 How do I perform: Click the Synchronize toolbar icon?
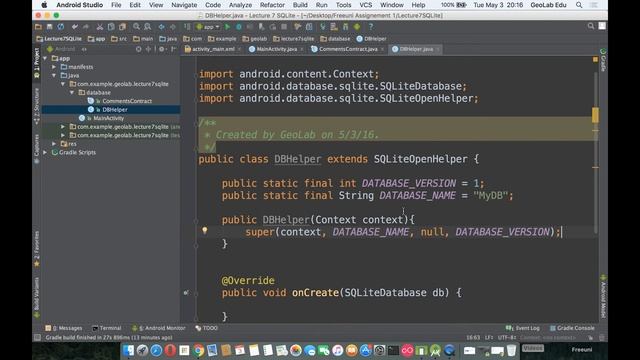tap(61, 27)
